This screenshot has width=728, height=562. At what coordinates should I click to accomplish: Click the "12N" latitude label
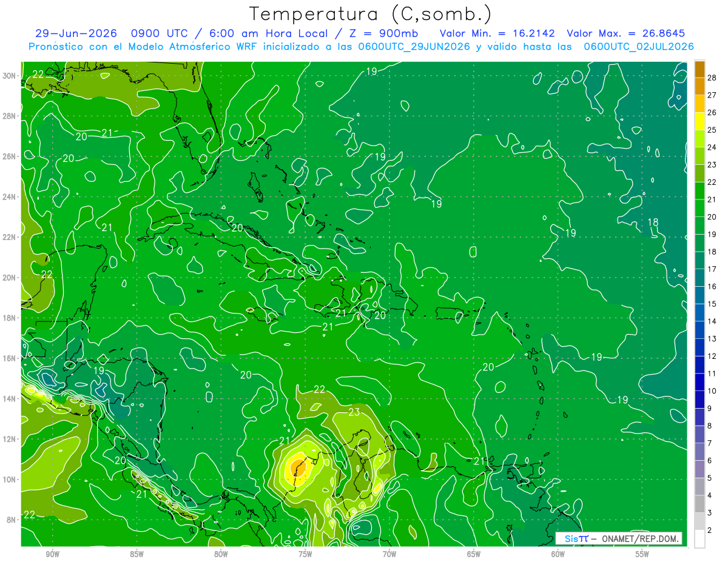tap(9, 439)
